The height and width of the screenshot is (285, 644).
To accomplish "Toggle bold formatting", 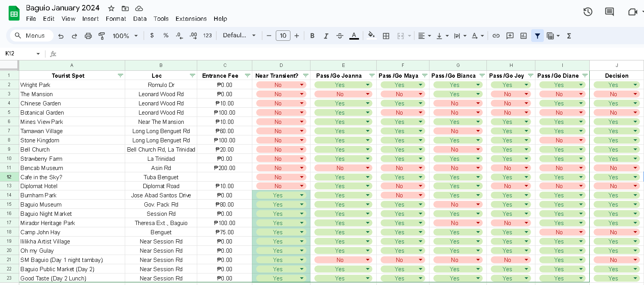I will (312, 36).
